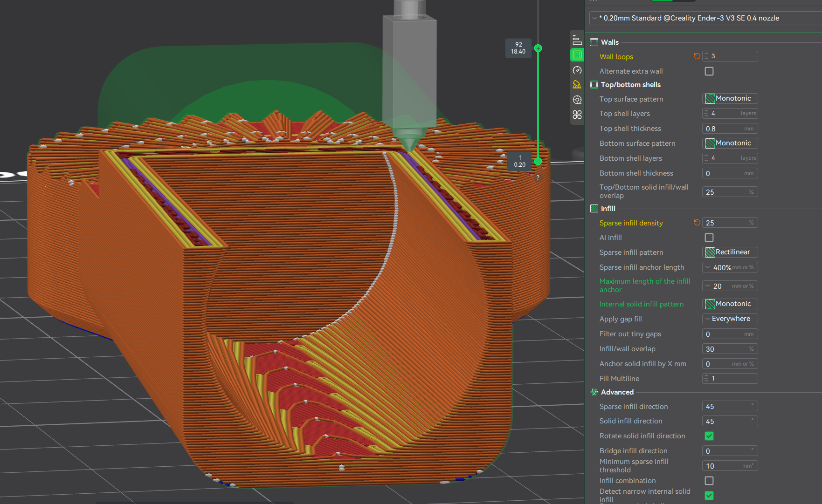822x504 pixels.
Task: Select the Strength settings tab icon
Action: click(x=577, y=55)
